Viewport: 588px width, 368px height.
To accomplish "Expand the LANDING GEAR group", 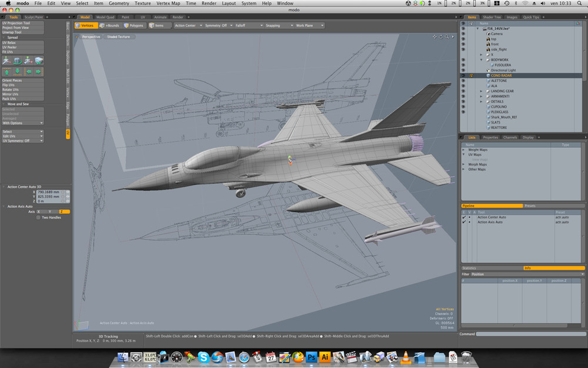I will [x=481, y=91].
